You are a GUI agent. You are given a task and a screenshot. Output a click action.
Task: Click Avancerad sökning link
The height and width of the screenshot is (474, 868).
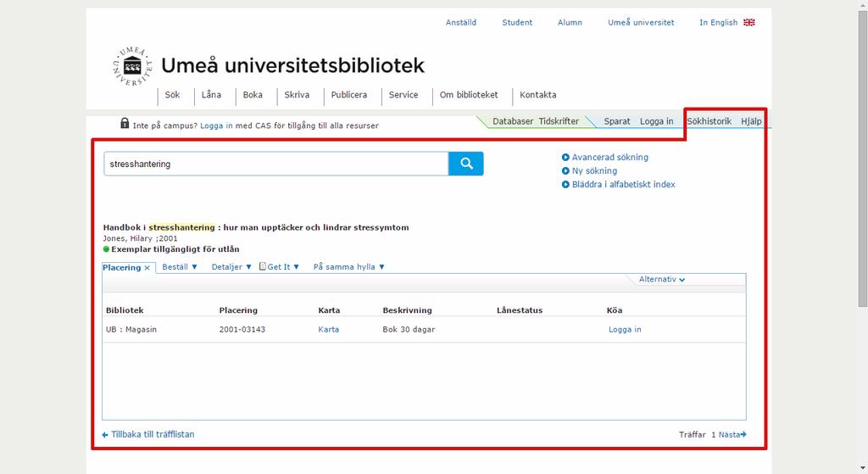click(610, 157)
